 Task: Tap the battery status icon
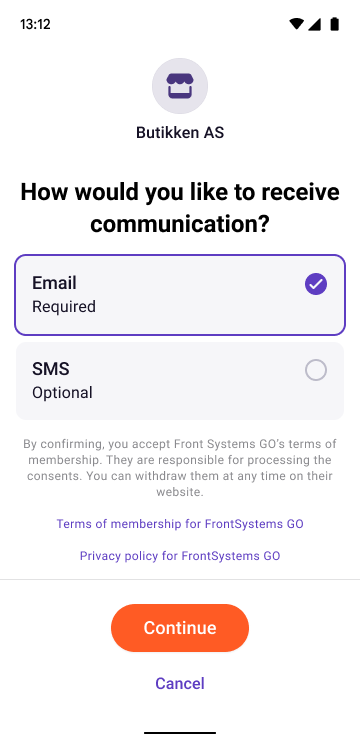335,24
